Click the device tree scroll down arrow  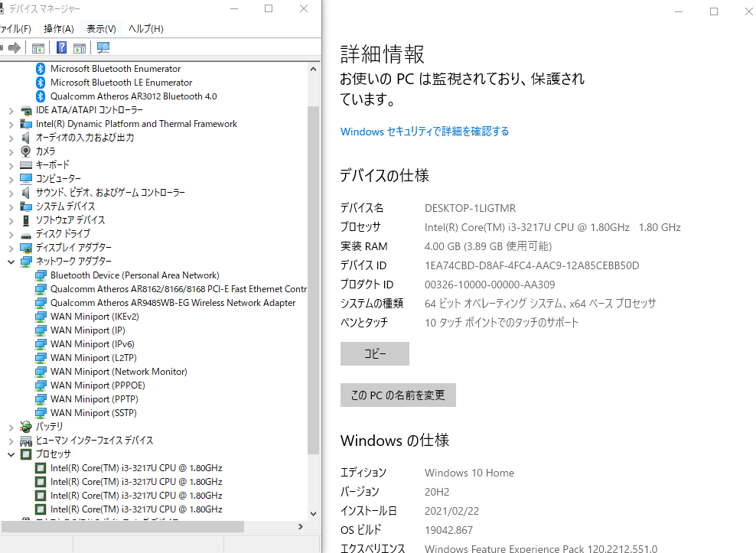coord(314,513)
